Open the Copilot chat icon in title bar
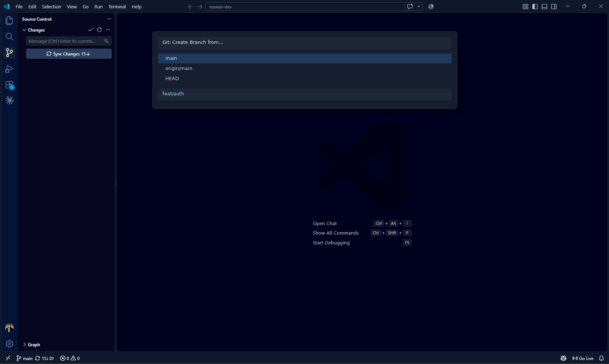Viewport: 609px width, 364px height. point(410,7)
